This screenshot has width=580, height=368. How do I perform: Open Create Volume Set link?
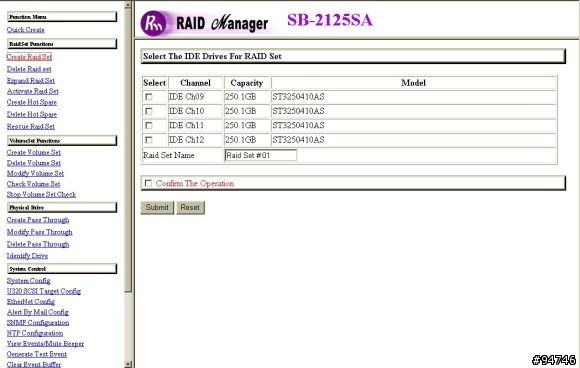34,152
